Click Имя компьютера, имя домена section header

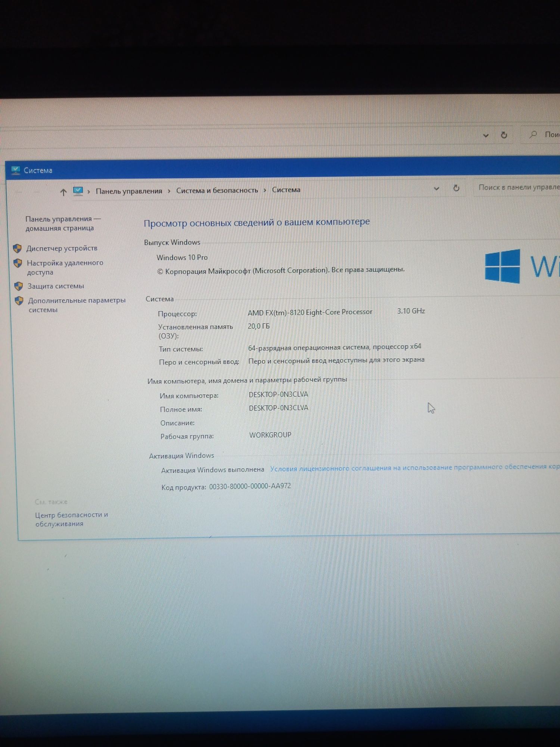tap(247, 380)
